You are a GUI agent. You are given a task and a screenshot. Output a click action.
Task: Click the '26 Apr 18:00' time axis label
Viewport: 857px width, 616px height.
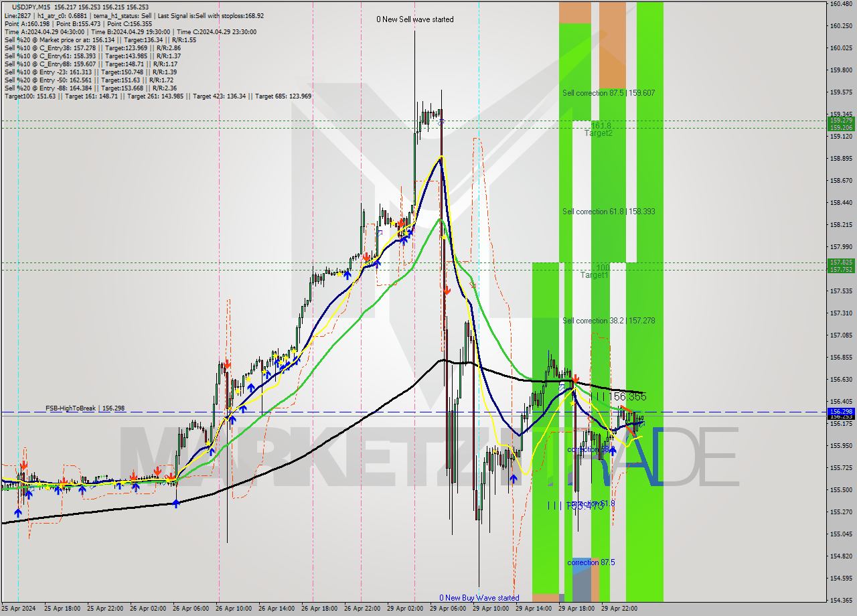coord(319,609)
